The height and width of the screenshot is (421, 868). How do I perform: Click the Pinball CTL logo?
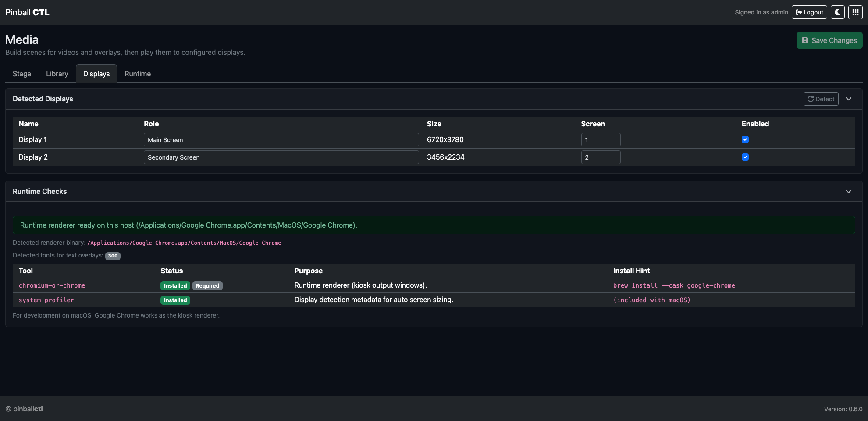pyautogui.click(x=27, y=12)
